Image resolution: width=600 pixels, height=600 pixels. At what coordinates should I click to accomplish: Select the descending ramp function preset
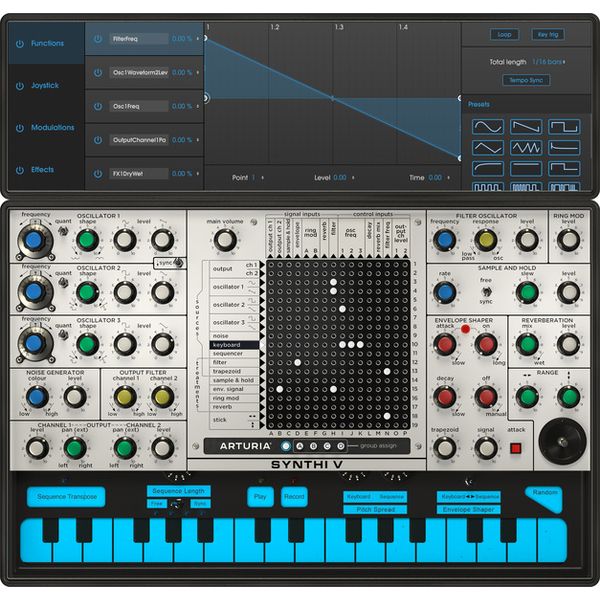coord(526,127)
